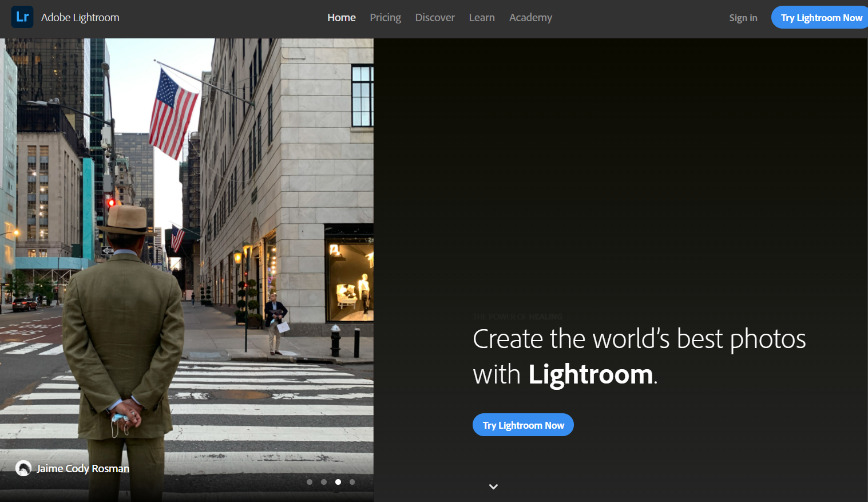This screenshot has width=868, height=502.
Task: Select the first carousel dot
Action: point(310,482)
